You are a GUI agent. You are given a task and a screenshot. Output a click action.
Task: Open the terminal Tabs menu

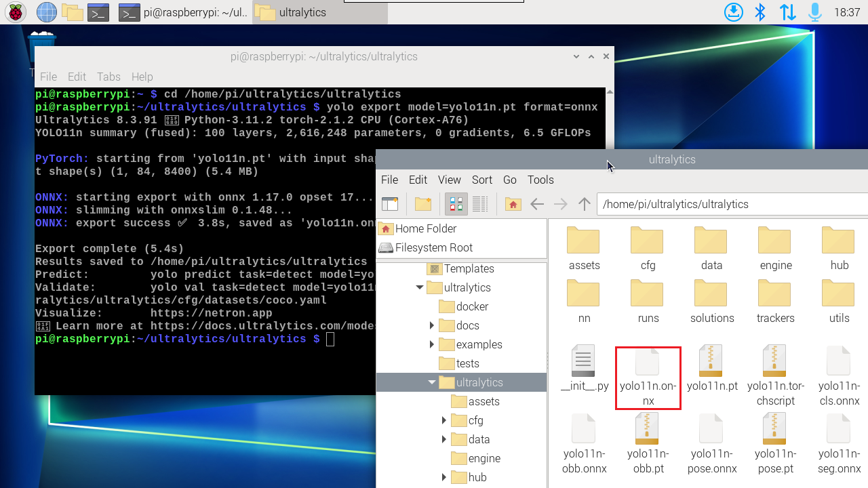pyautogui.click(x=108, y=77)
